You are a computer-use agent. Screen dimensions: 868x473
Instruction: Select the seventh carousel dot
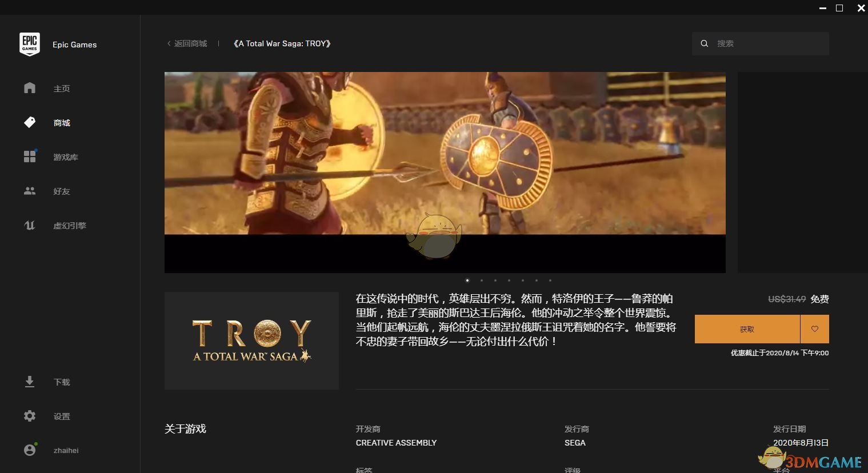click(550, 280)
